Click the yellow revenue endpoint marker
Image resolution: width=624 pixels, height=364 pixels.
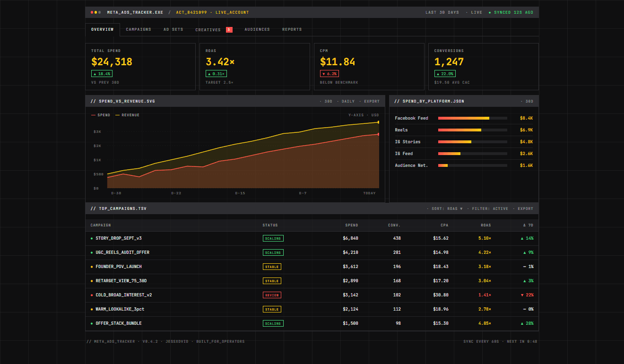[378, 122]
